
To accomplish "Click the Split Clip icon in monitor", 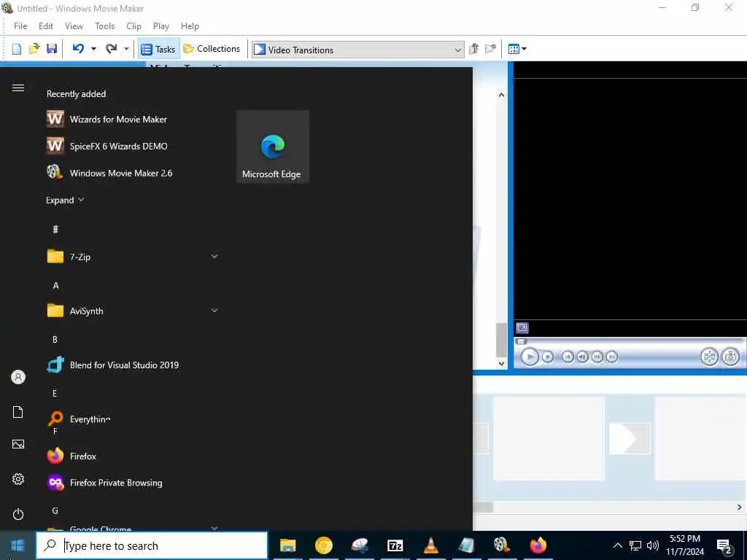I will [709, 357].
